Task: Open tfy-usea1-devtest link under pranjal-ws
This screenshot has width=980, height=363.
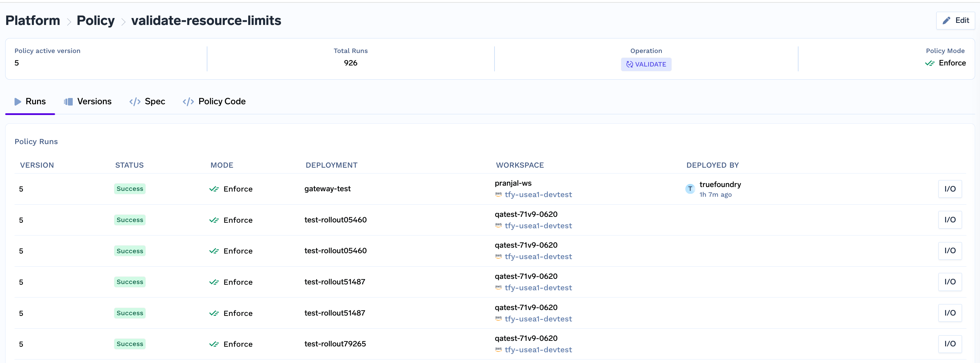Action: pos(538,194)
